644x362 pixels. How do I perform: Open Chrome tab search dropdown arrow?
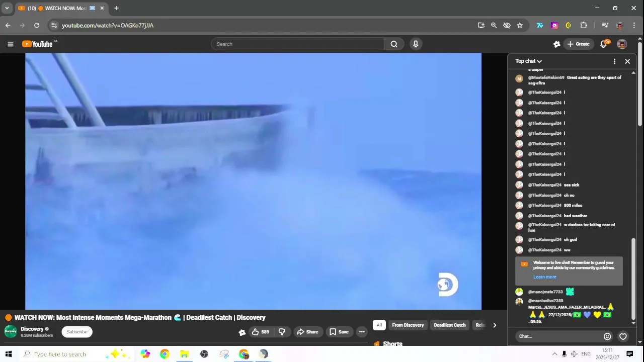pos(7,8)
